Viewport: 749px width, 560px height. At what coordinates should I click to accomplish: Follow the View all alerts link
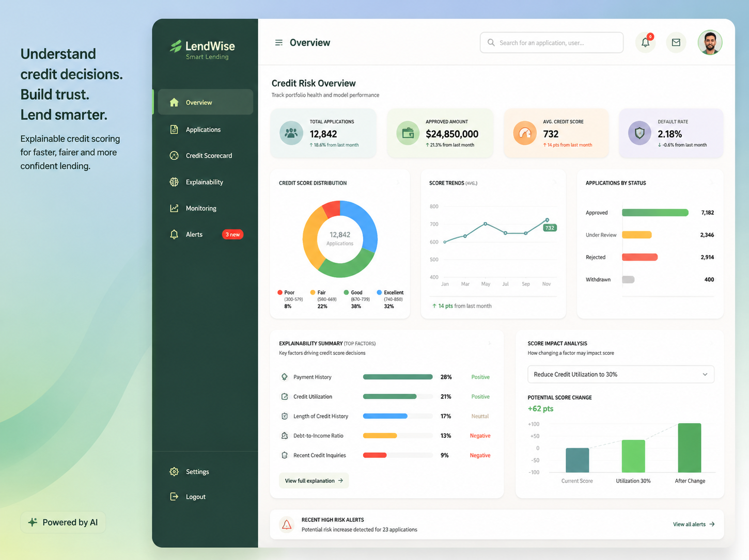694,524
